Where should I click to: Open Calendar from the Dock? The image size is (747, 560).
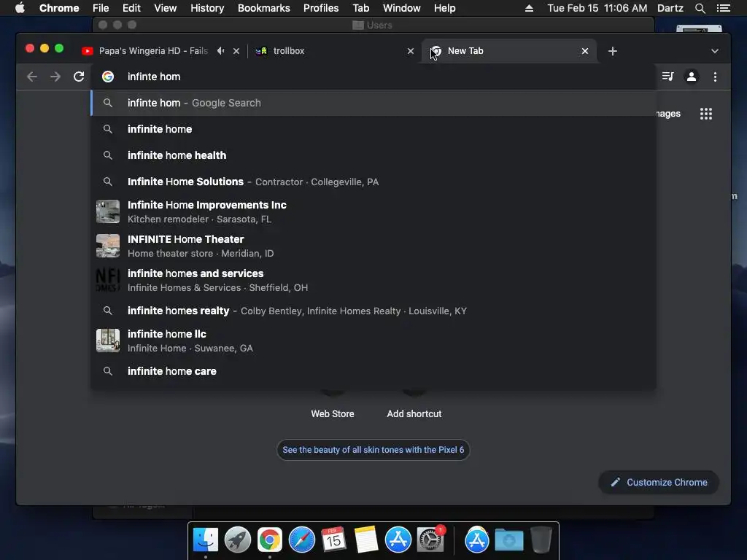point(333,540)
